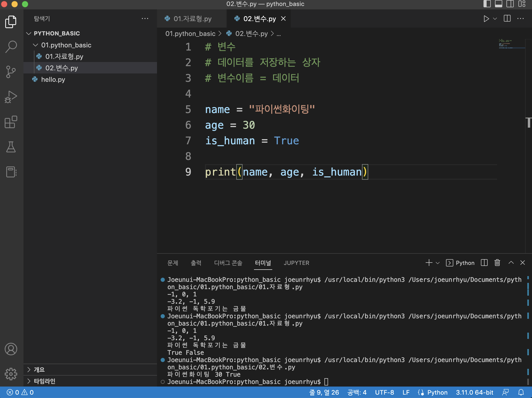Split the terminal pane
532x398 pixels.
[484, 263]
